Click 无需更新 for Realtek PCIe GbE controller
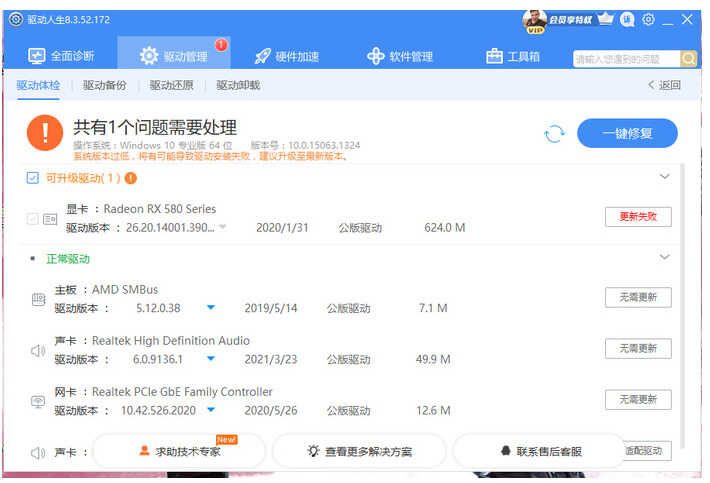 tap(638, 400)
